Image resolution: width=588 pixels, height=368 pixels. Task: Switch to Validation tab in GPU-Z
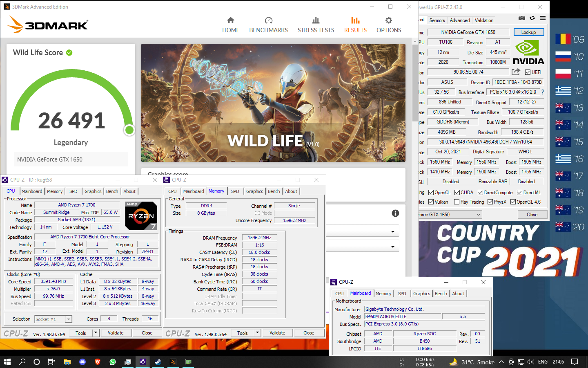coord(484,20)
